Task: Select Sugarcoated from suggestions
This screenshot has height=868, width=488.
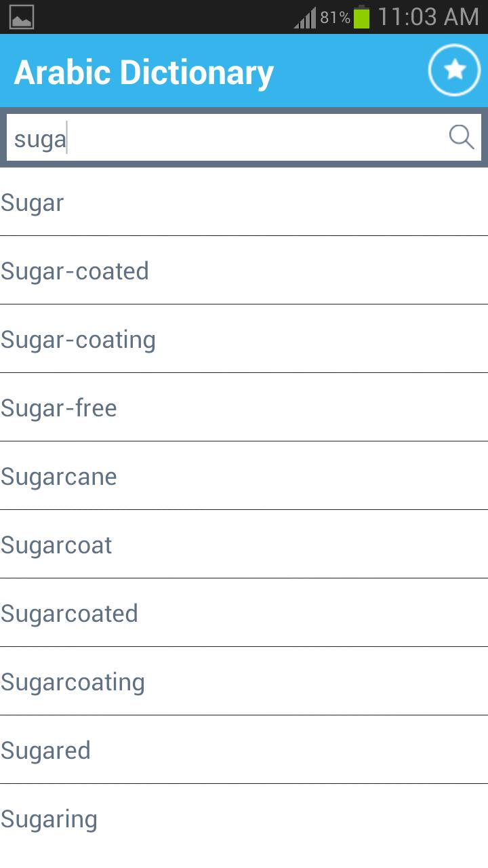Action: point(244,613)
